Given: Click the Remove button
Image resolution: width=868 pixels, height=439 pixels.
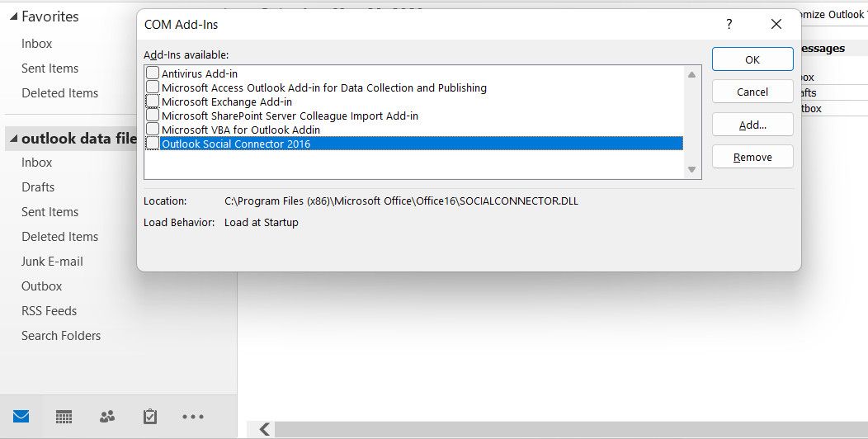Looking at the screenshot, I should pos(752,157).
